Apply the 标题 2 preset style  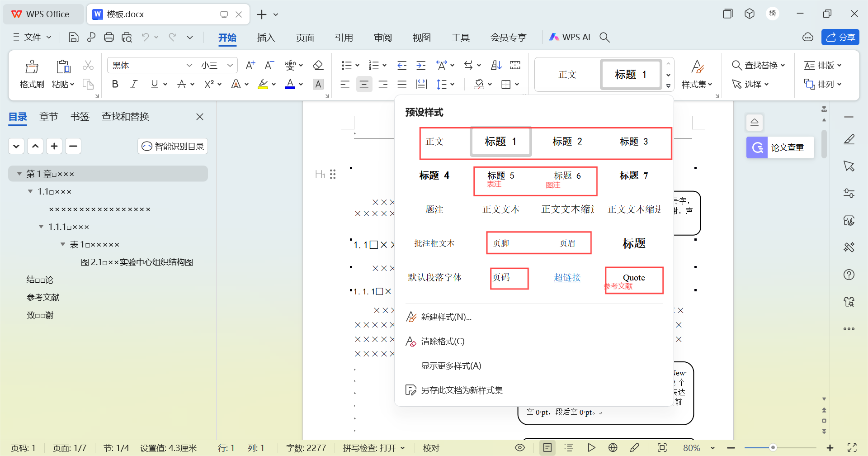(x=567, y=142)
